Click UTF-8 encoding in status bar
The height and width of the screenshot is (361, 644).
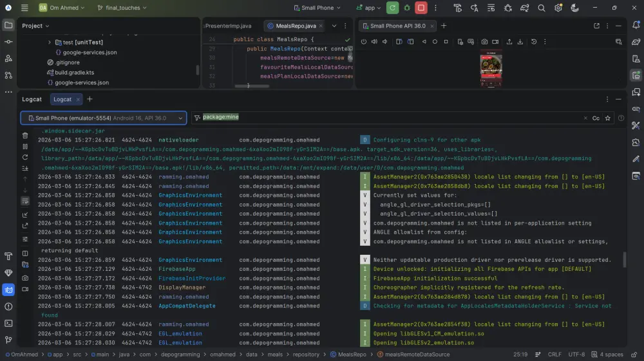(x=576, y=355)
